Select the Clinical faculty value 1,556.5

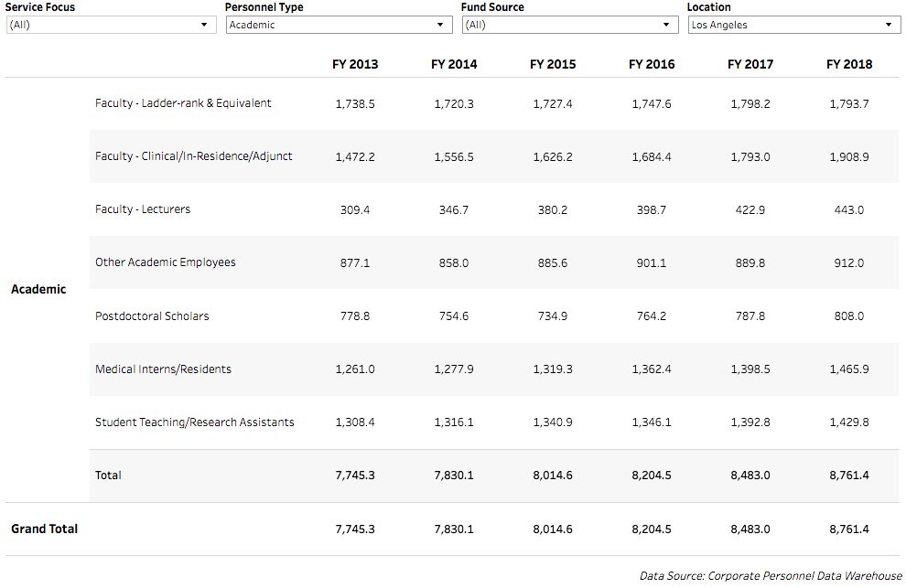coord(454,157)
